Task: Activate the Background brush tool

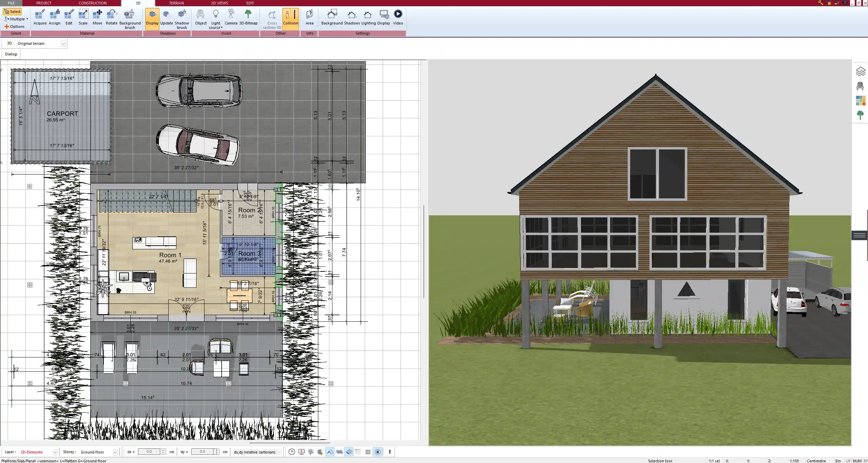Action: tap(130, 19)
